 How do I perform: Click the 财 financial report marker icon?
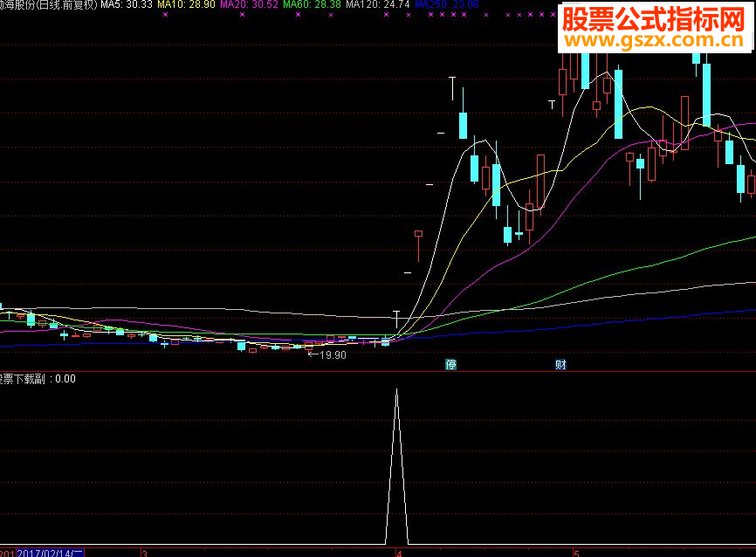pyautogui.click(x=560, y=365)
